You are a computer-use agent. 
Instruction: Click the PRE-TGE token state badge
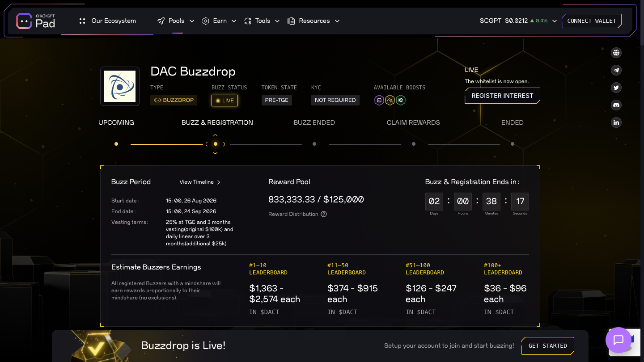(x=277, y=100)
